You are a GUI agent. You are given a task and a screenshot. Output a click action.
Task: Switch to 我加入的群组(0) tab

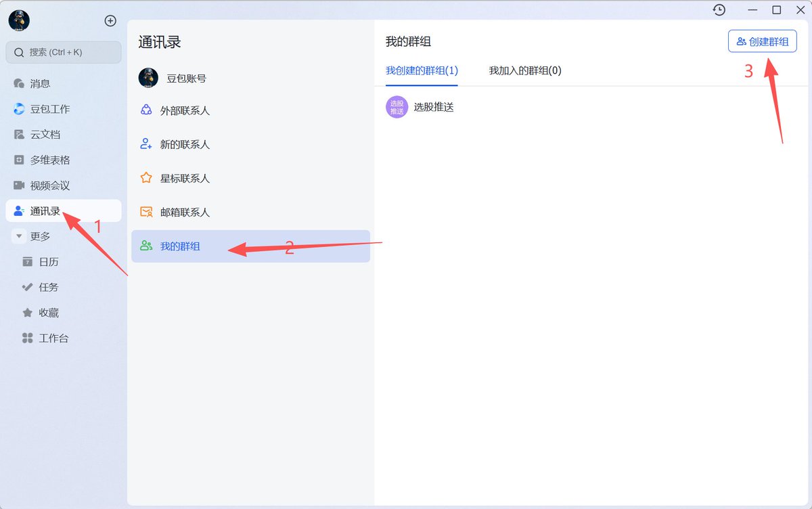525,70
